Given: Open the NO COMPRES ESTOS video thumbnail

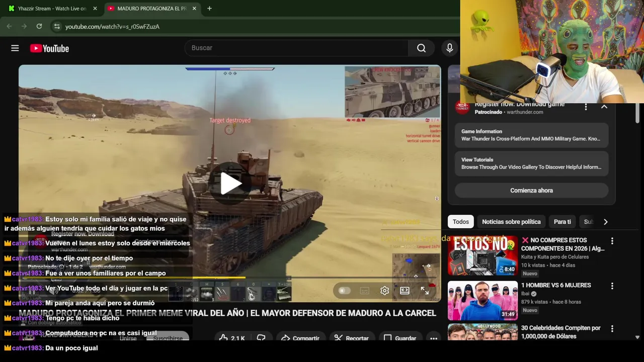Looking at the screenshot, I should [x=482, y=255].
